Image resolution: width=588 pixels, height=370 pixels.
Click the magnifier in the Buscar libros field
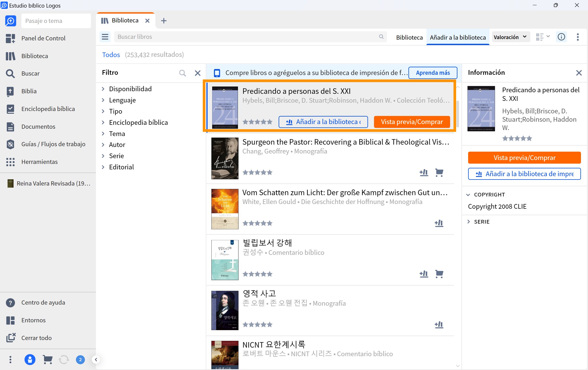381,37
